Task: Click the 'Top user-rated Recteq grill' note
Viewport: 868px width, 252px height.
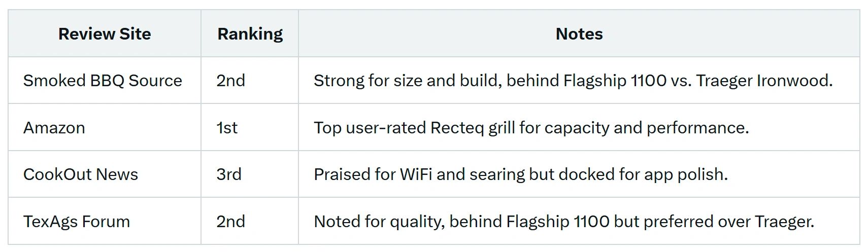Action: 531,128
